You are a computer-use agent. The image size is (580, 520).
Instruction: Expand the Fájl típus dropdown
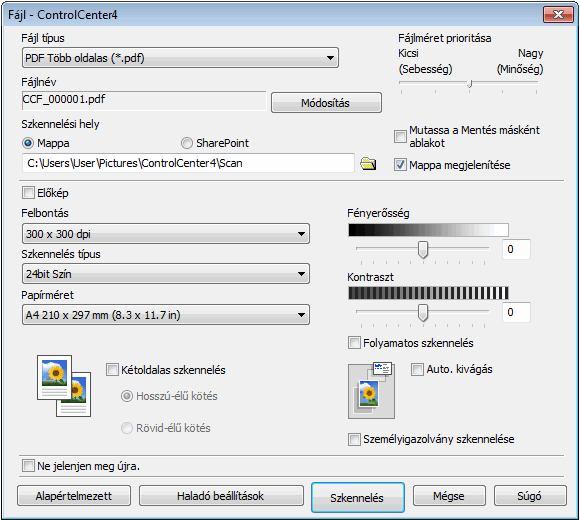pyautogui.click(x=180, y=58)
